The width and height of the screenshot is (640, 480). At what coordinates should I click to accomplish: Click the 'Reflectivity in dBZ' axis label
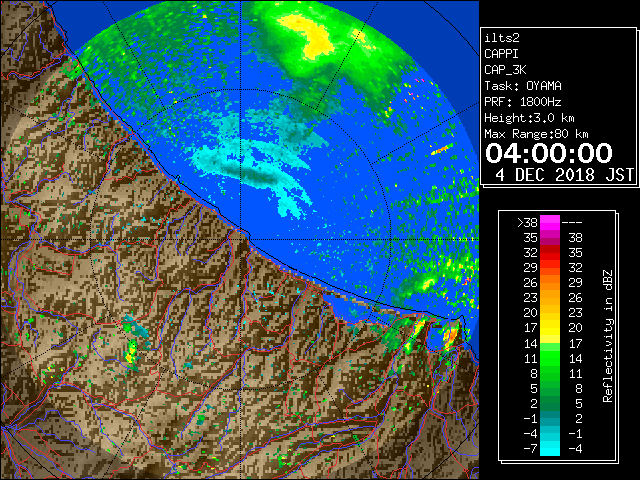click(x=608, y=336)
